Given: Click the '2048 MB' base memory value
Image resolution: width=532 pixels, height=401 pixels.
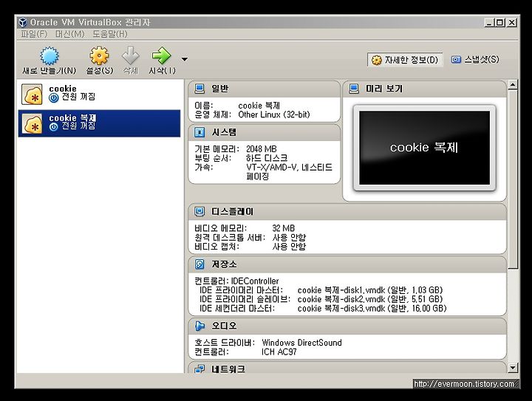Looking at the screenshot, I should pyautogui.click(x=262, y=149).
